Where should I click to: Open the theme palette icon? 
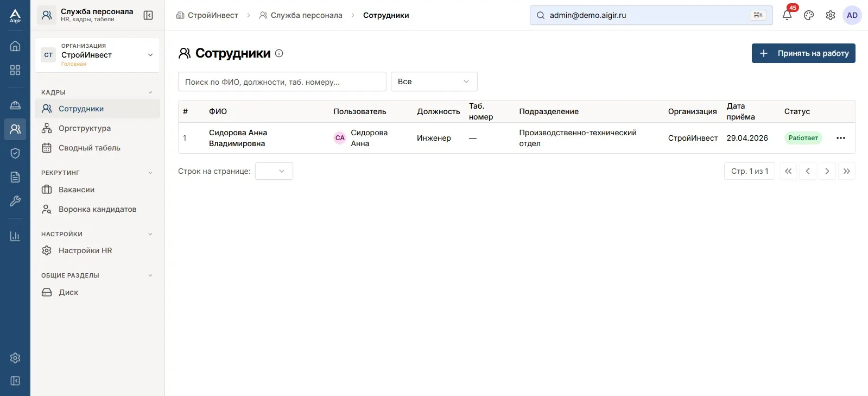click(809, 15)
